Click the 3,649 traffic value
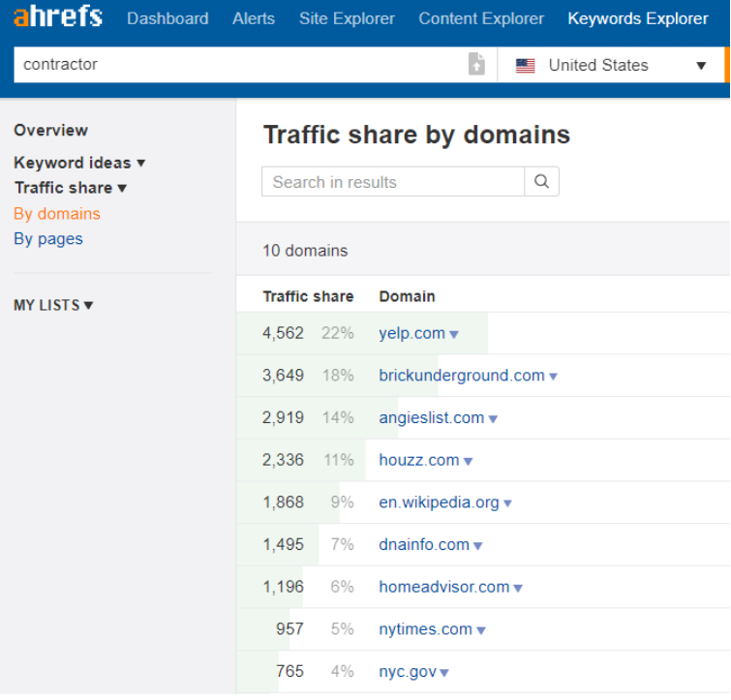 pos(283,375)
